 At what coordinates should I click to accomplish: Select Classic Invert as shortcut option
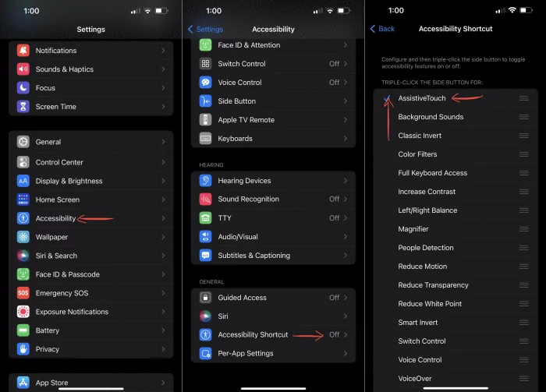(x=420, y=136)
